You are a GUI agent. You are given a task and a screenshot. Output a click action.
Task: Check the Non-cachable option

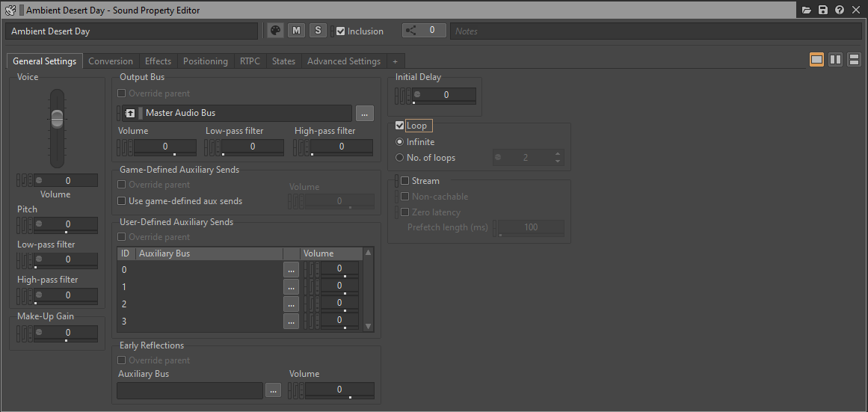[x=404, y=197]
